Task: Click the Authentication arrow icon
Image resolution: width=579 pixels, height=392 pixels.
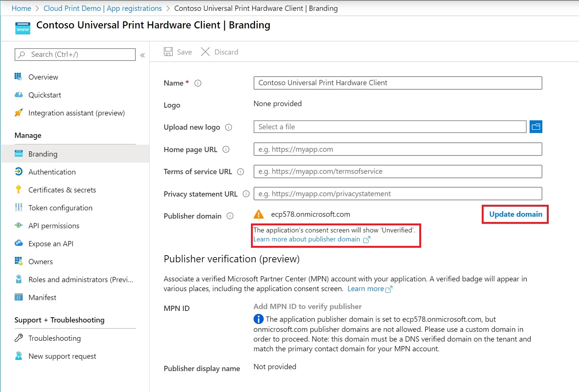Action: [18, 172]
